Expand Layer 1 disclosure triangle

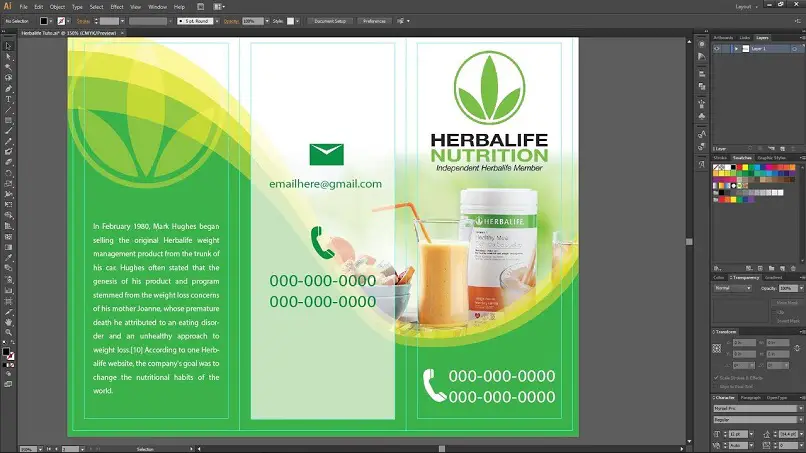point(736,49)
